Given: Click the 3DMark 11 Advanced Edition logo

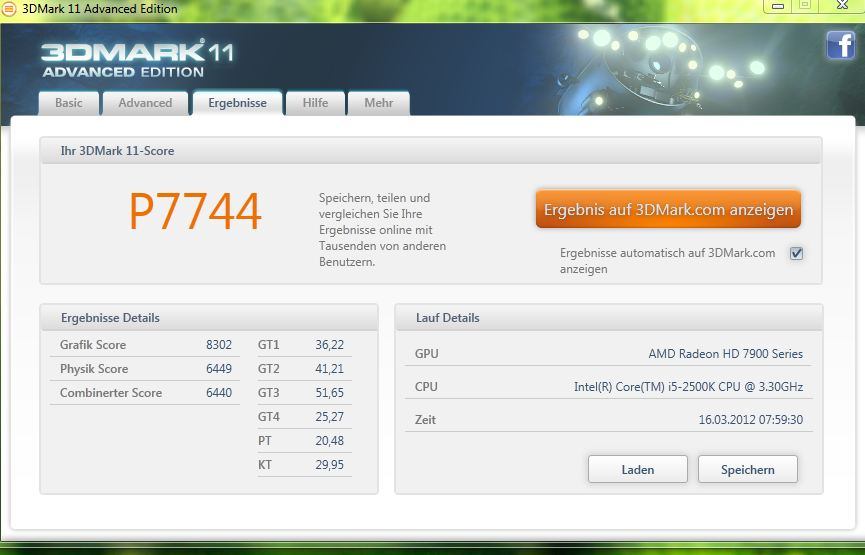Looking at the screenshot, I should click(x=137, y=58).
